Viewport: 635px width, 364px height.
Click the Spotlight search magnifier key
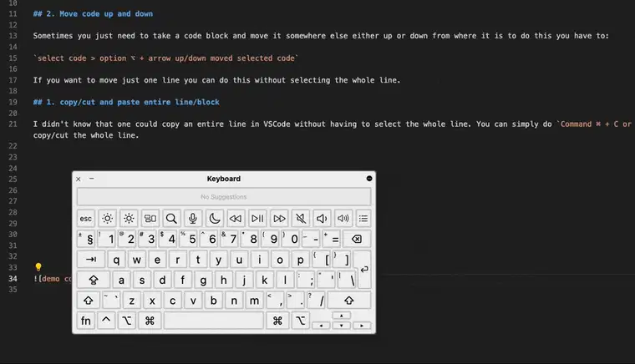pos(171,219)
